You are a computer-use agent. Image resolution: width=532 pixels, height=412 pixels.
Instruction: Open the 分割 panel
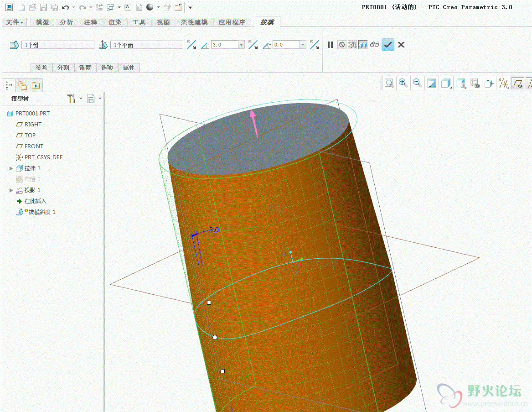pos(63,68)
